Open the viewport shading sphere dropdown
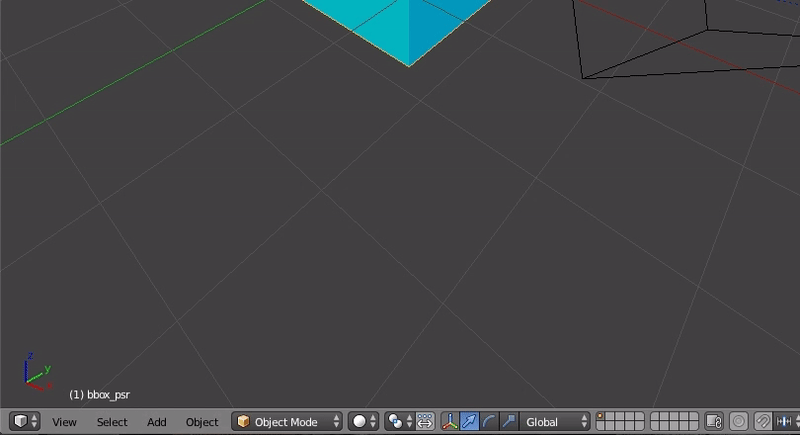Image resolution: width=800 pixels, height=435 pixels. pyautogui.click(x=364, y=422)
